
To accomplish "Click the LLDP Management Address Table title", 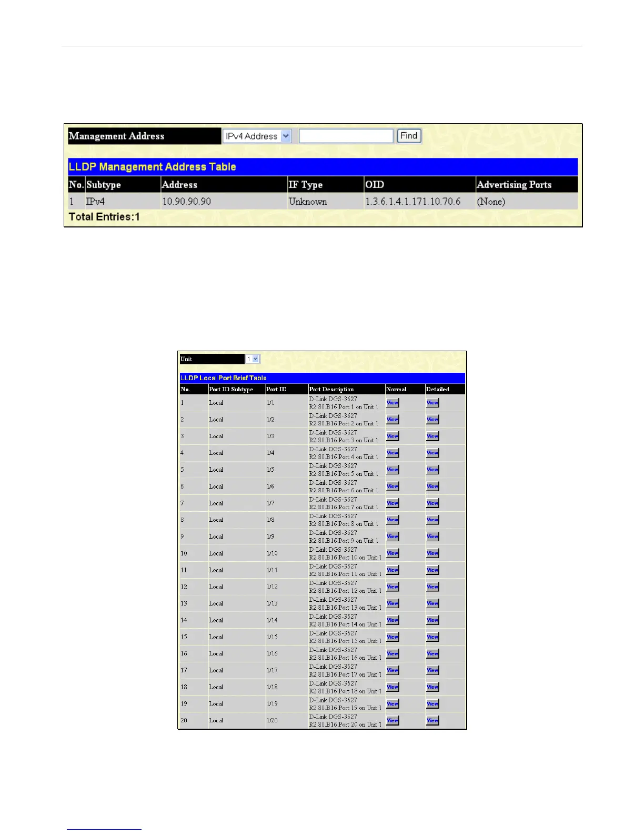I will click(x=153, y=167).
